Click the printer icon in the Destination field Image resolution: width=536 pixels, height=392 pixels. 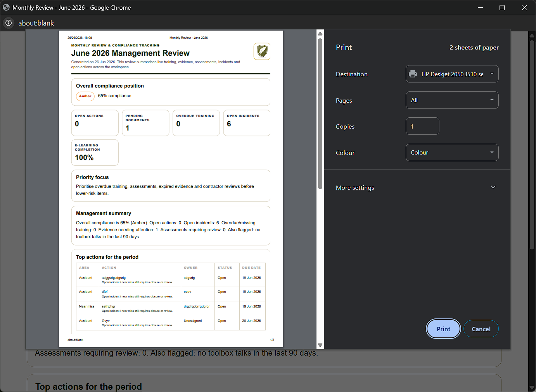click(x=413, y=74)
